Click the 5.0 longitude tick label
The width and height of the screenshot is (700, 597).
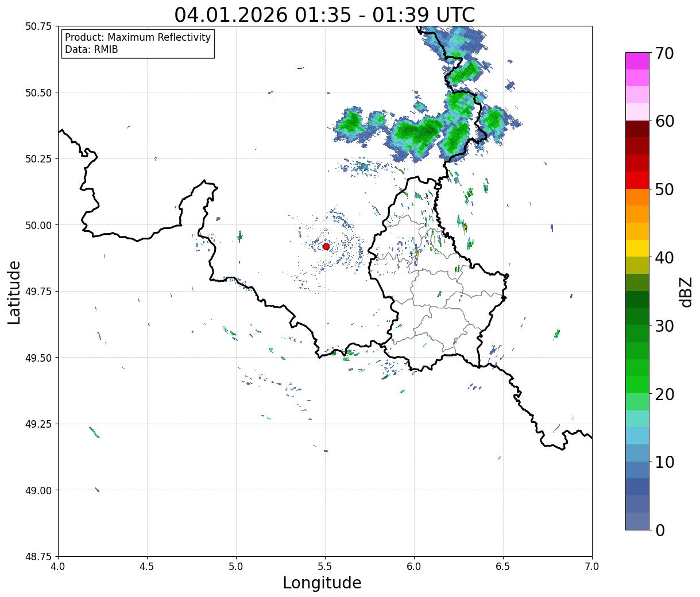pyautogui.click(x=236, y=567)
